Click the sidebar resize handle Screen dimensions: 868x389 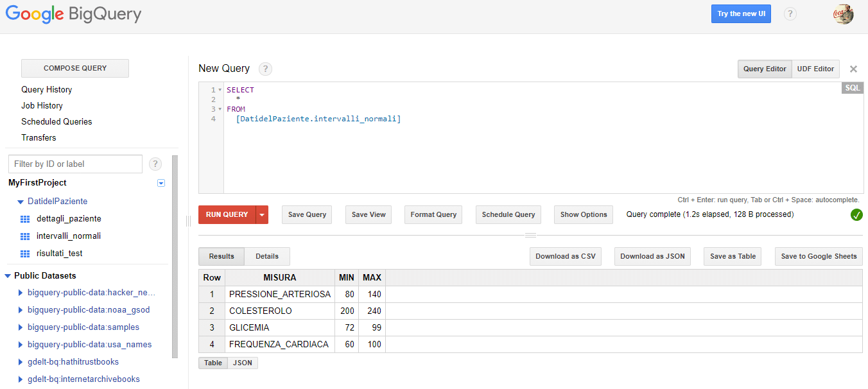(189, 221)
